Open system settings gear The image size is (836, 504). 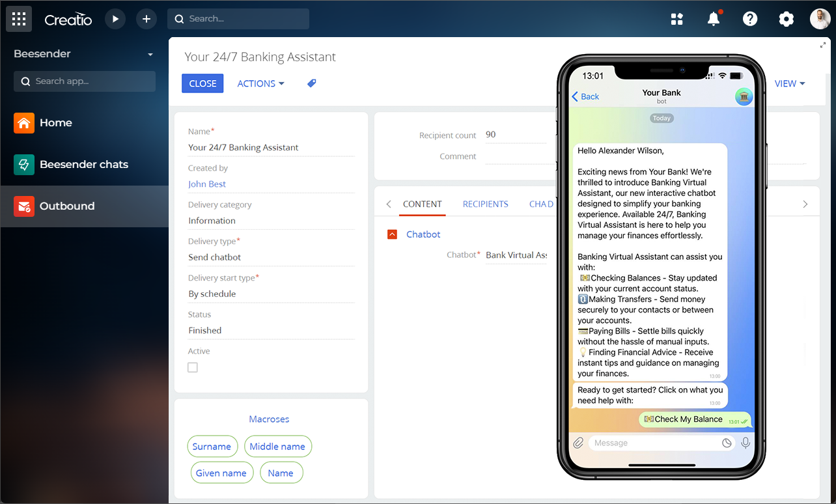point(787,19)
